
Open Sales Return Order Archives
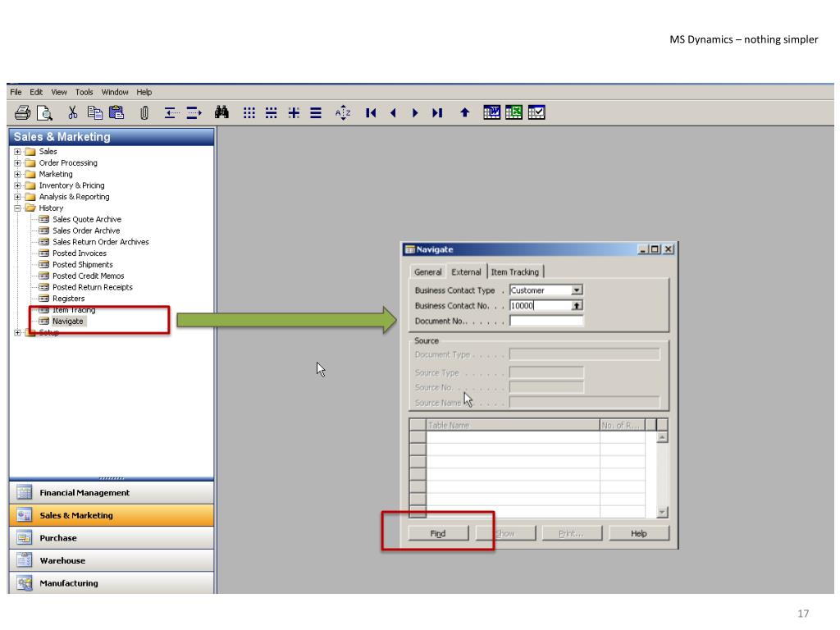coord(101,242)
